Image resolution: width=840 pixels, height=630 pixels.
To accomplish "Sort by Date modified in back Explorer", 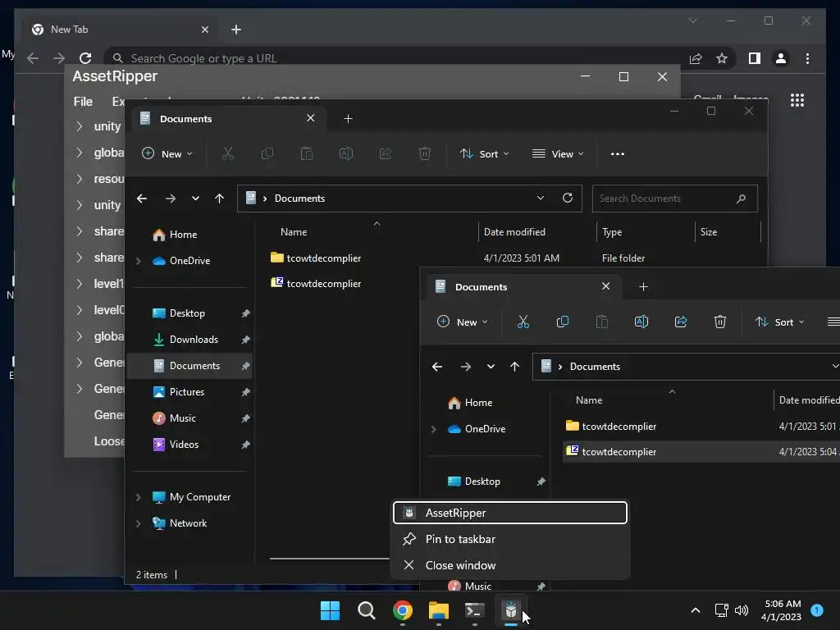I will pyautogui.click(x=514, y=232).
